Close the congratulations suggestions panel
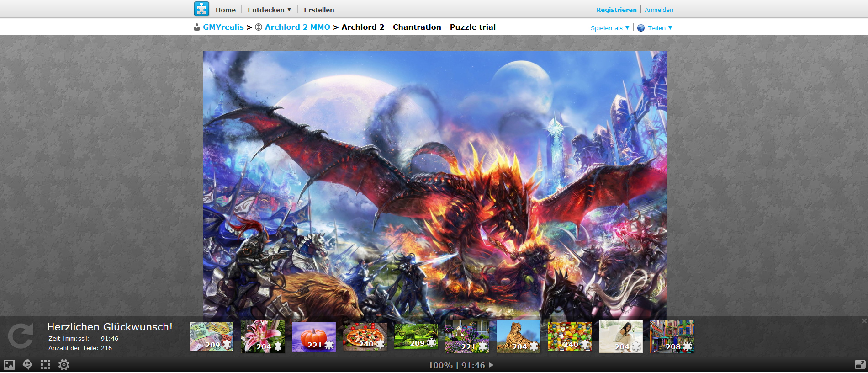Viewport: 868px width, 373px height. [x=864, y=321]
